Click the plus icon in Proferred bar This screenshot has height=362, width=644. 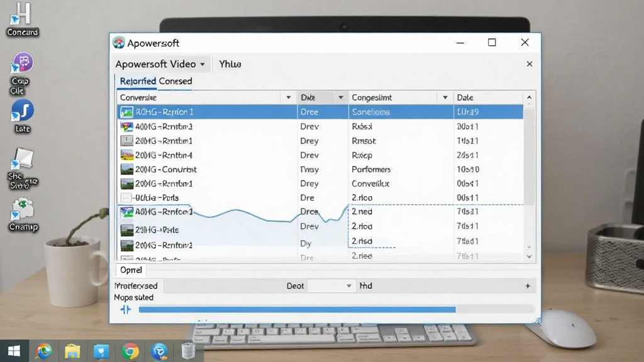[528, 286]
